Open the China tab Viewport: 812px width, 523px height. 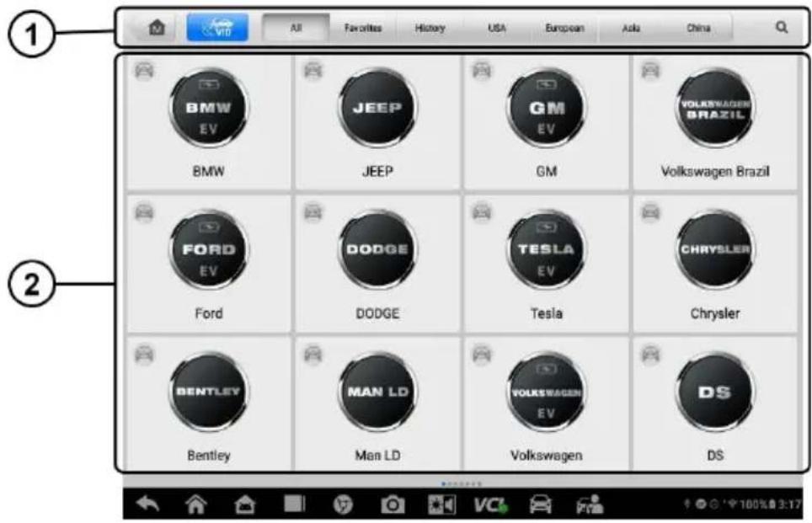[698, 28]
